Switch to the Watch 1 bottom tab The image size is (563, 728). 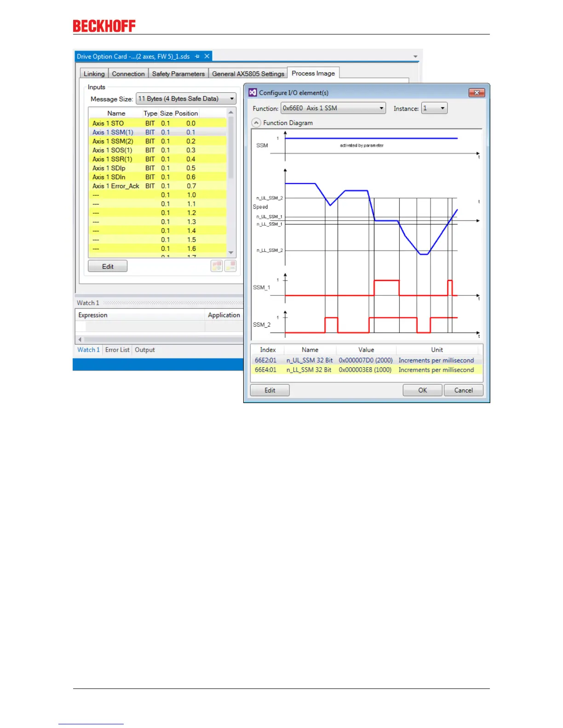88,350
